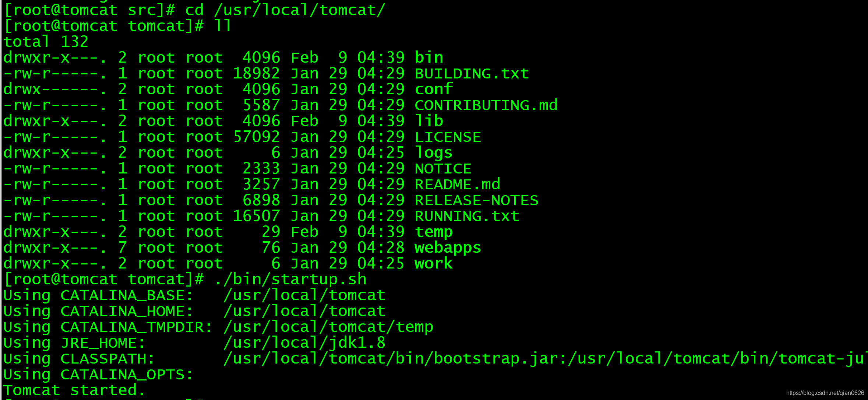Select the BUILDING.txt file name
The height and width of the screenshot is (400, 868).
472,73
